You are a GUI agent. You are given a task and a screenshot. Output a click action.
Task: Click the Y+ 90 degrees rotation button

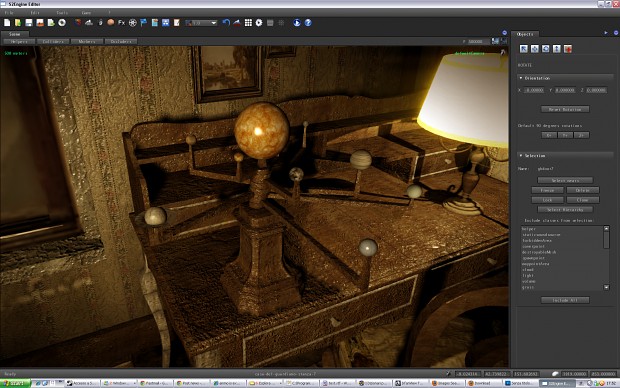pyautogui.click(x=565, y=135)
